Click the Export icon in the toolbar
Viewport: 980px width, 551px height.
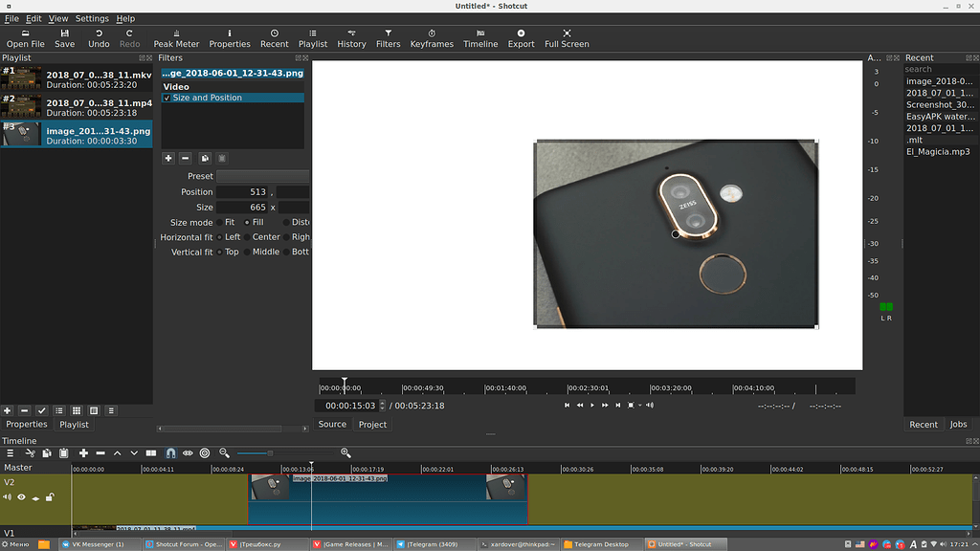click(521, 36)
